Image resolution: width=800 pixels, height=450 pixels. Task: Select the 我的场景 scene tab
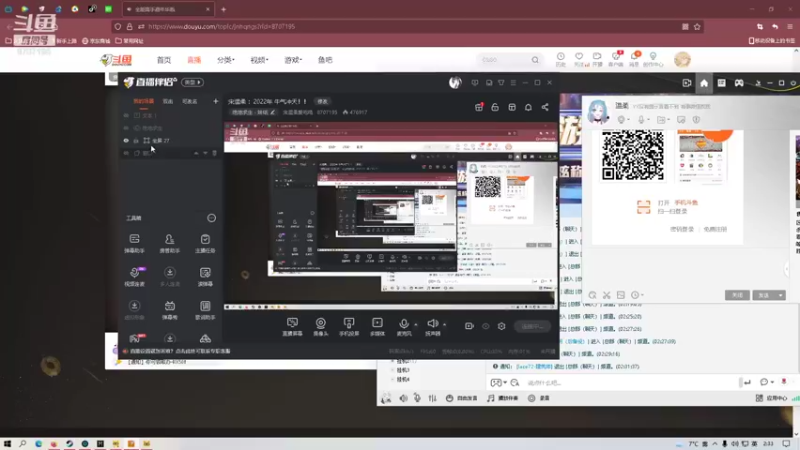pos(143,101)
